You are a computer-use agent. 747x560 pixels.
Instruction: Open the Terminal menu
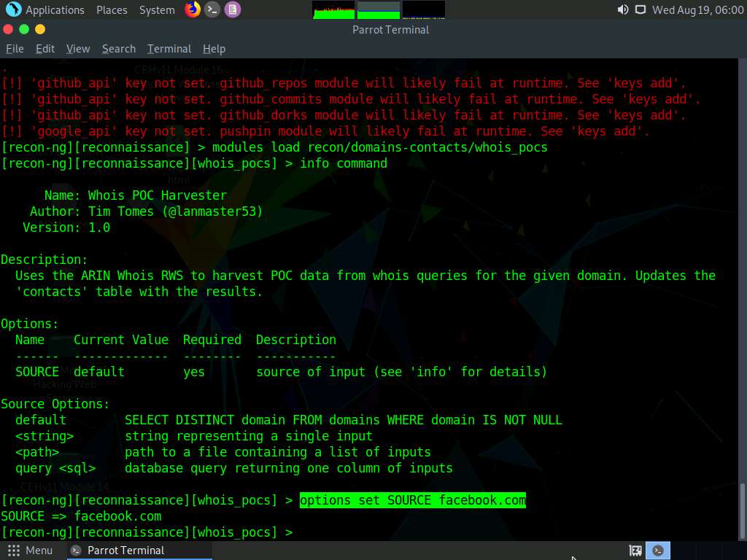click(x=169, y=49)
